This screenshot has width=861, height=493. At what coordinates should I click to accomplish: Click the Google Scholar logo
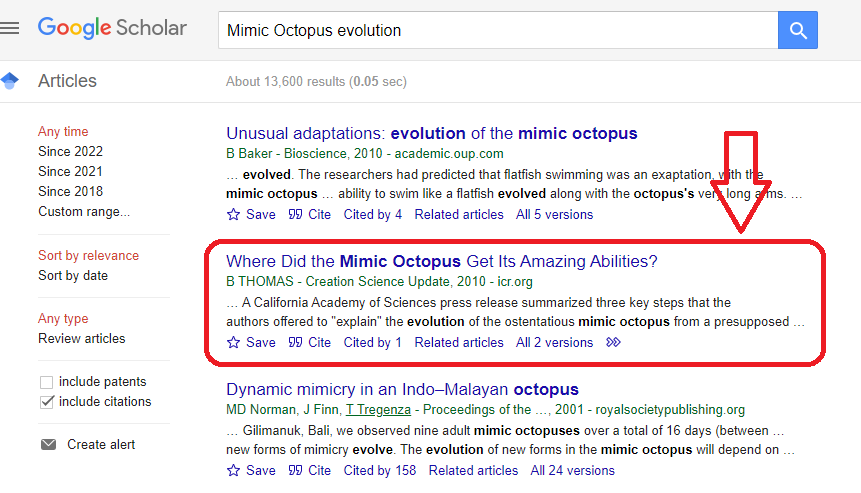tap(112, 28)
